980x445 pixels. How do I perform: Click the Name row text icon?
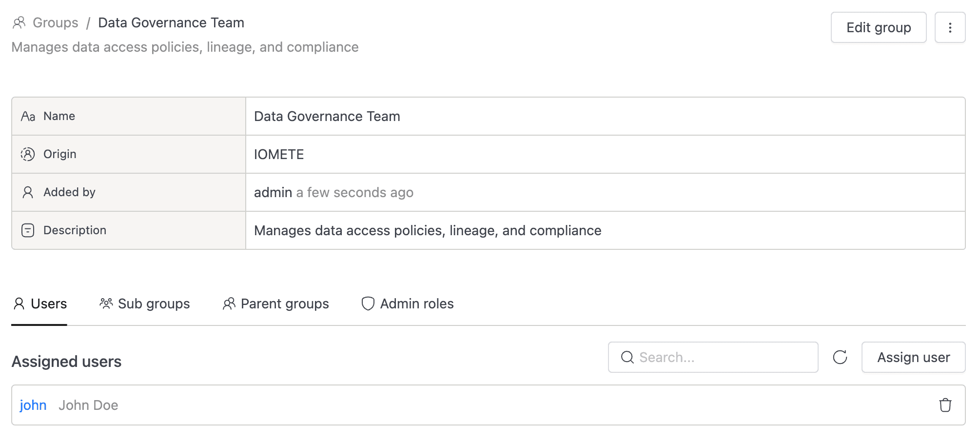[x=28, y=117]
